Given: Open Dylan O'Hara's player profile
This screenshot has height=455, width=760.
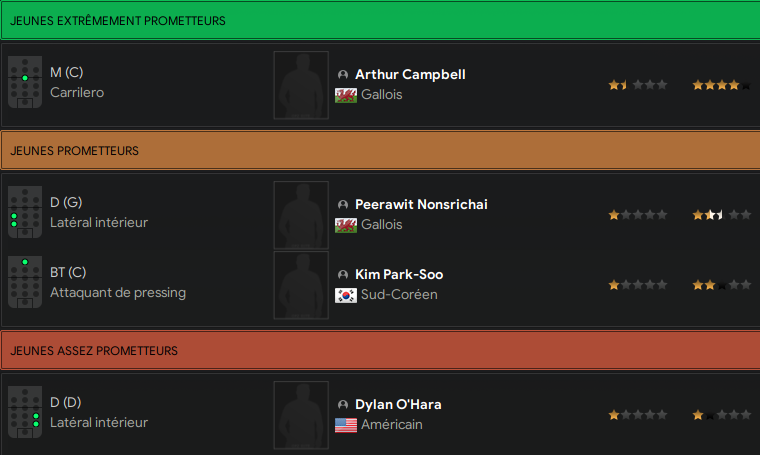Looking at the screenshot, I should (x=398, y=405).
